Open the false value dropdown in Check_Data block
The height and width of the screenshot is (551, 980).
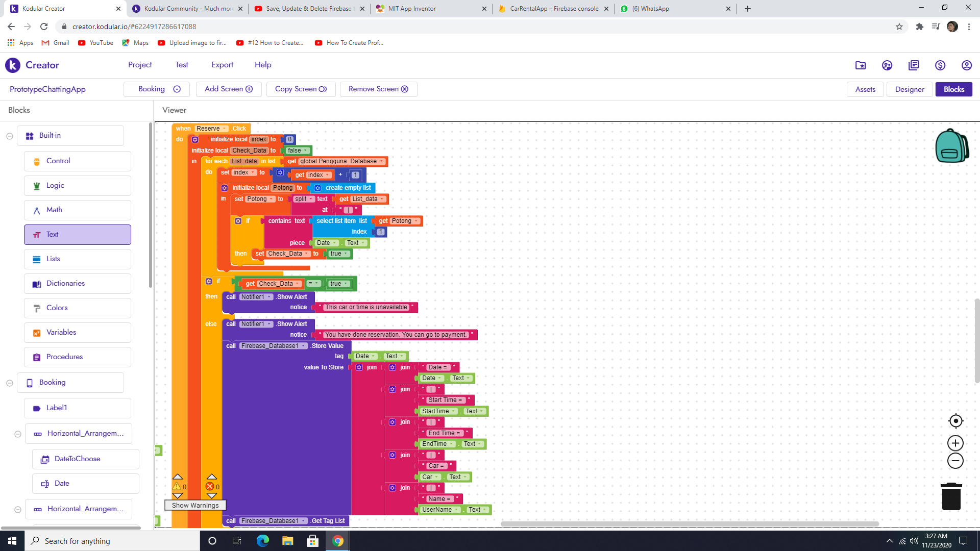point(305,151)
